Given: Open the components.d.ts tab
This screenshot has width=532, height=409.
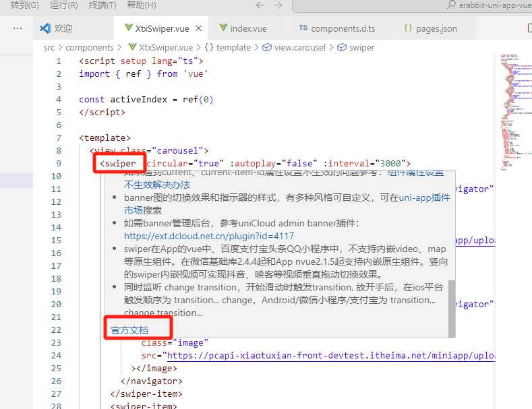Looking at the screenshot, I should [x=342, y=28].
